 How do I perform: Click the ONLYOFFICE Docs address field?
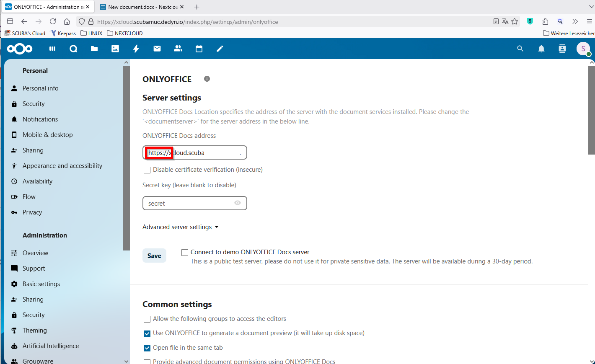(x=195, y=153)
